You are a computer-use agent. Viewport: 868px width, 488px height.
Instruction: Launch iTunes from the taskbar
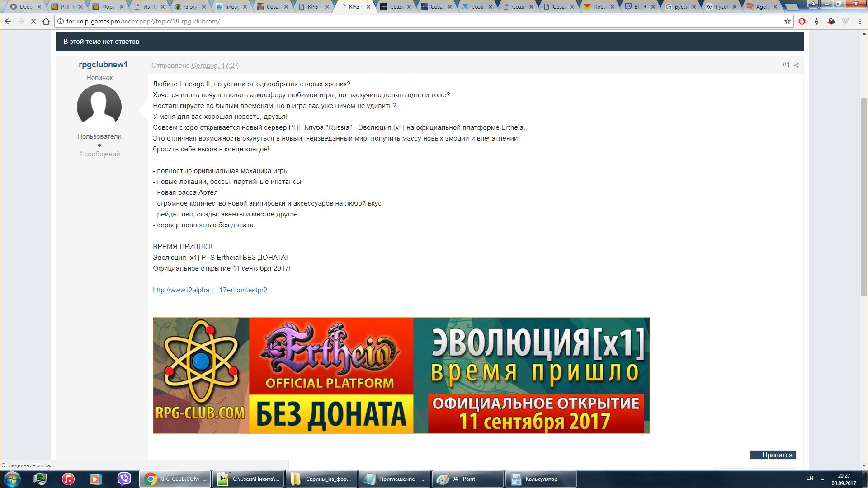pyautogui.click(x=68, y=479)
